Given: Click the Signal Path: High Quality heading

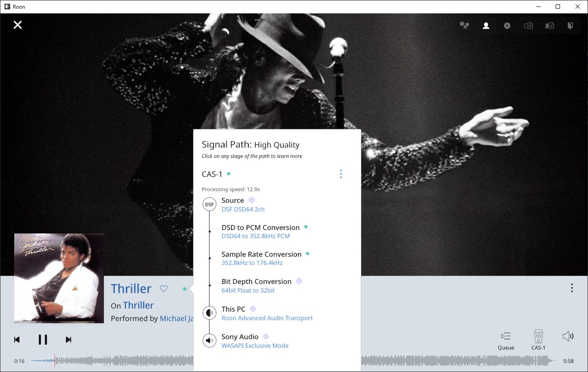Looking at the screenshot, I should point(250,145).
